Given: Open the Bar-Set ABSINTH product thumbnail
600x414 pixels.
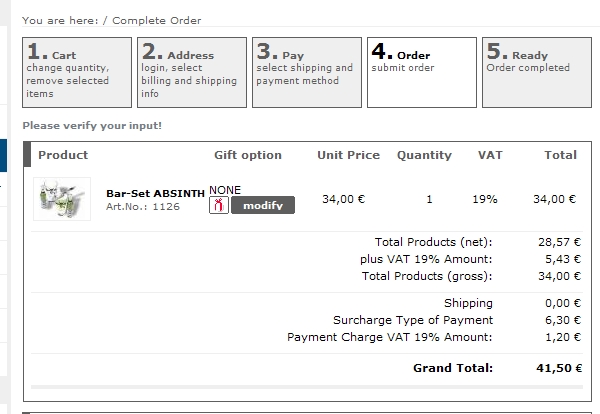Looking at the screenshot, I should click(x=62, y=199).
